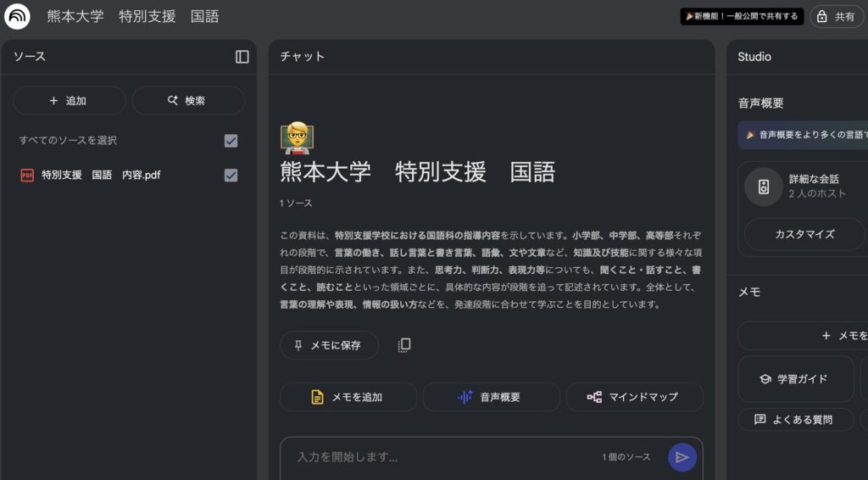Click the 共有 share button

pos(837,17)
